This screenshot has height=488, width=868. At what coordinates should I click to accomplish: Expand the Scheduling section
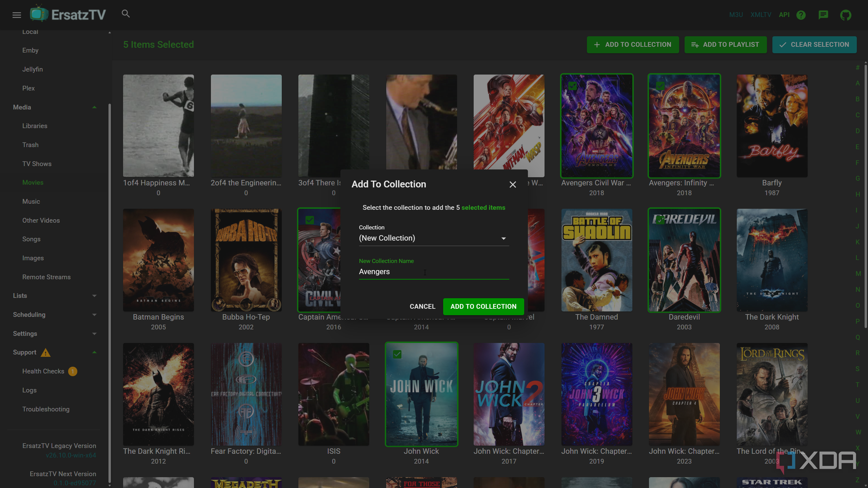[x=95, y=315]
